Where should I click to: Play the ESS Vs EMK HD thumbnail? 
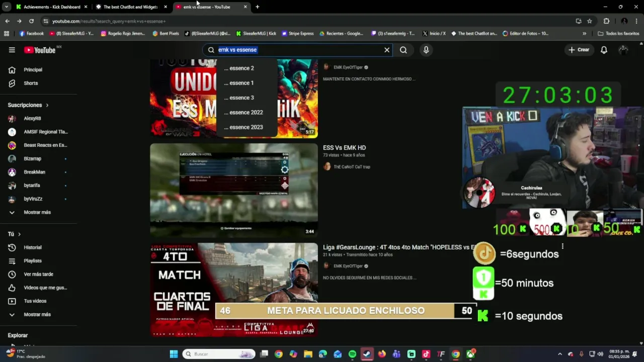click(234, 191)
